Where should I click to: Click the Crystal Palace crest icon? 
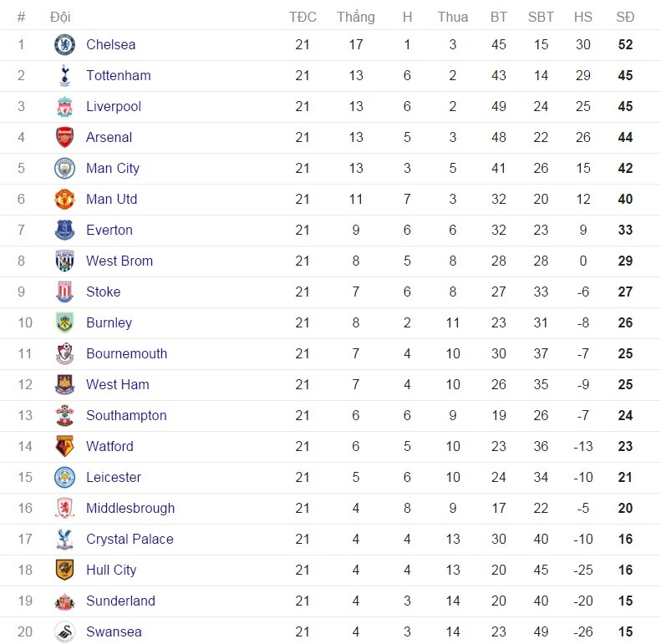(x=64, y=540)
